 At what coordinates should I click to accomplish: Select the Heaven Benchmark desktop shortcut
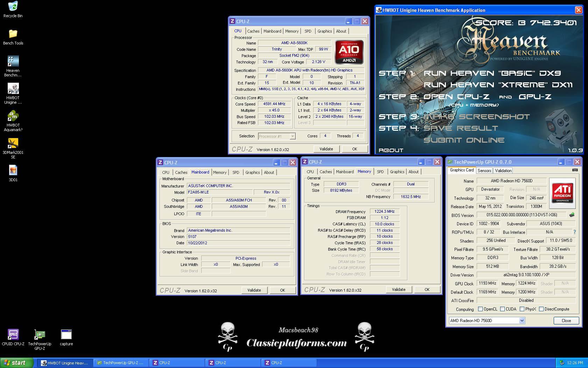pyautogui.click(x=13, y=66)
